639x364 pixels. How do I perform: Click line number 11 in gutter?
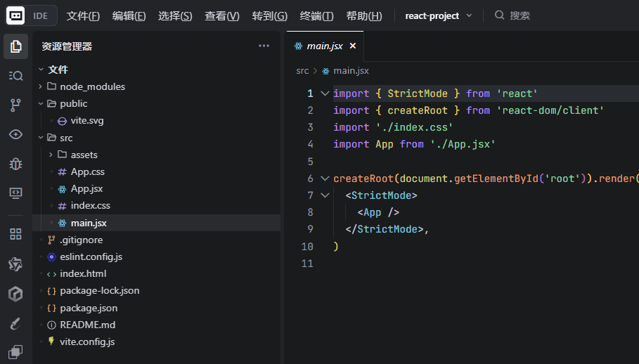[x=307, y=264]
